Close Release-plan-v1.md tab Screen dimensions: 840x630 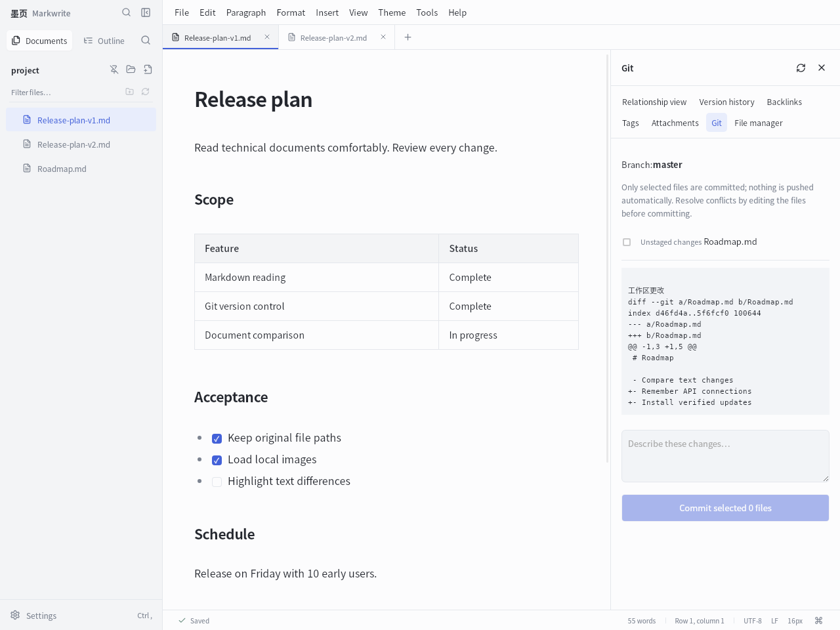tap(267, 37)
